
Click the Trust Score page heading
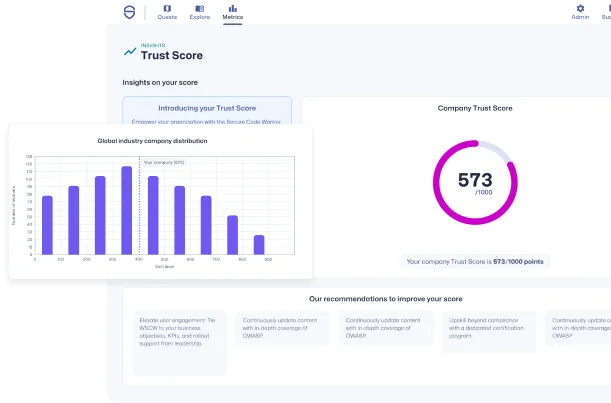click(x=172, y=55)
